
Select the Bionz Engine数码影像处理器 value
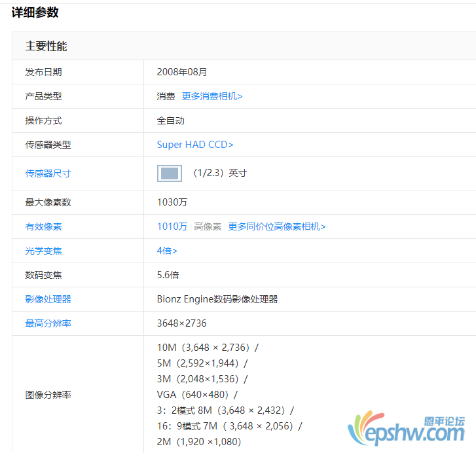coord(217,299)
